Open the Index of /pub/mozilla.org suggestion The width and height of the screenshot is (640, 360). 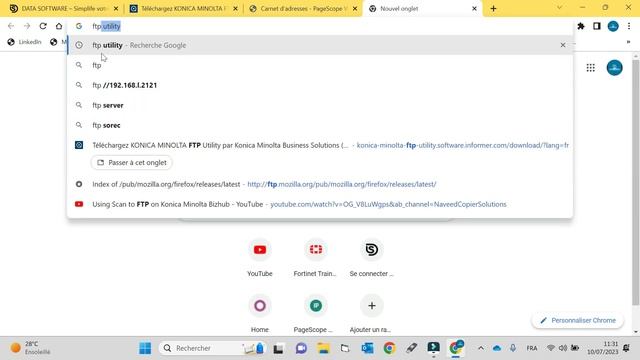click(x=320, y=184)
